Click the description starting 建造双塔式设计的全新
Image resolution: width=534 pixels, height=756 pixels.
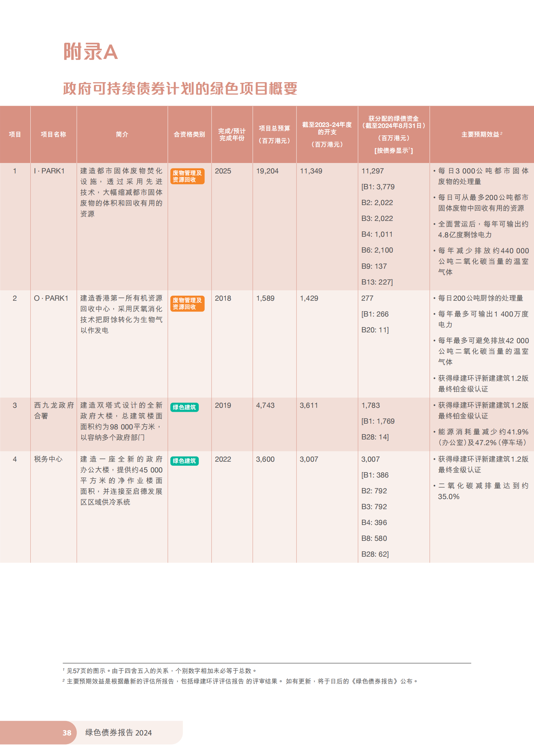click(121, 421)
